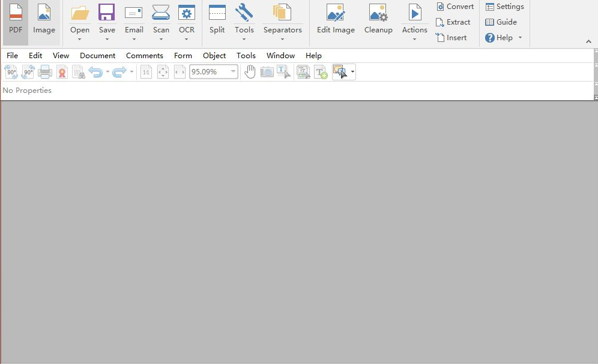Image resolution: width=598 pixels, height=364 pixels.
Task: Open the OCR tool
Action: 187,18
